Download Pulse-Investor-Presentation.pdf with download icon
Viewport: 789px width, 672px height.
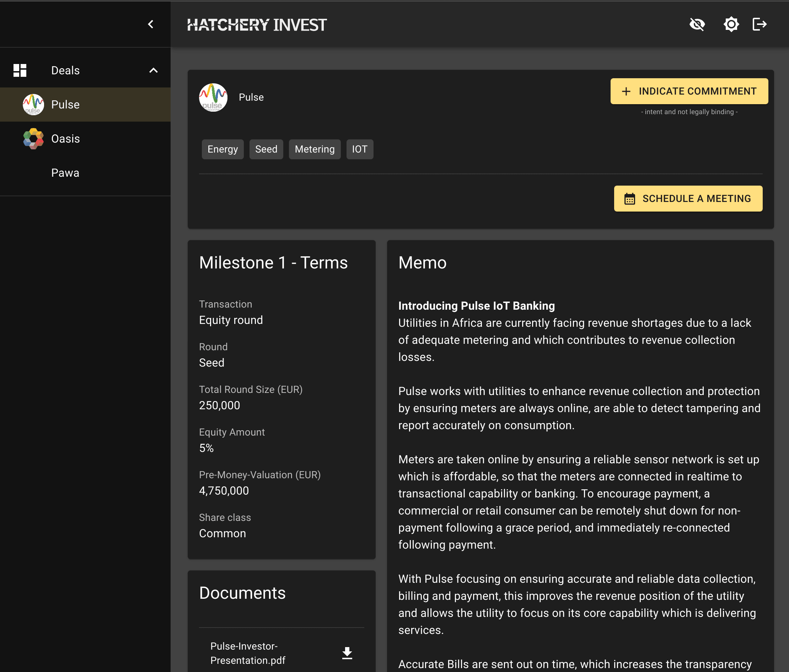(x=347, y=653)
